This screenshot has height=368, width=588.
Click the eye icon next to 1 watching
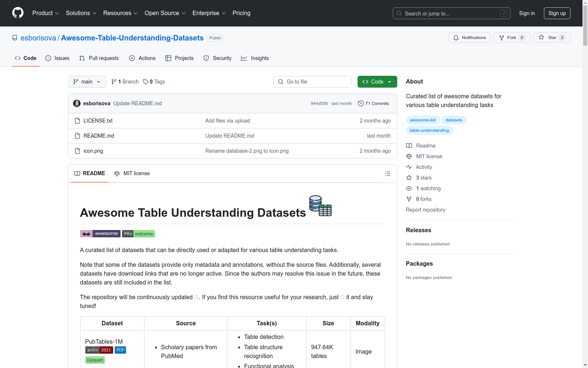click(409, 188)
